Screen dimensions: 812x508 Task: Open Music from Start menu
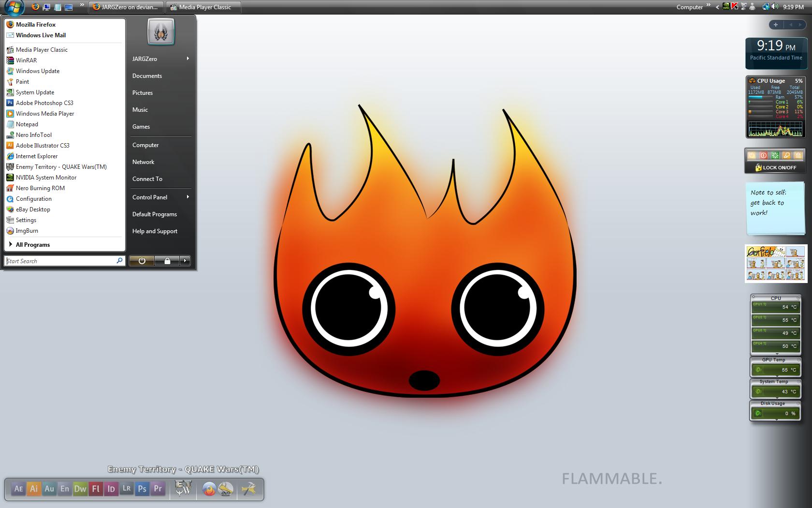click(x=140, y=110)
